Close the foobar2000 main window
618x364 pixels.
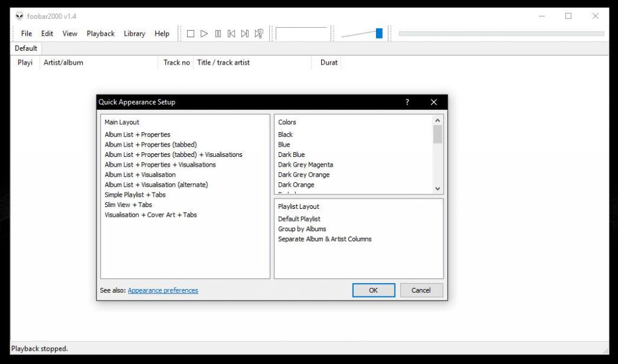596,16
